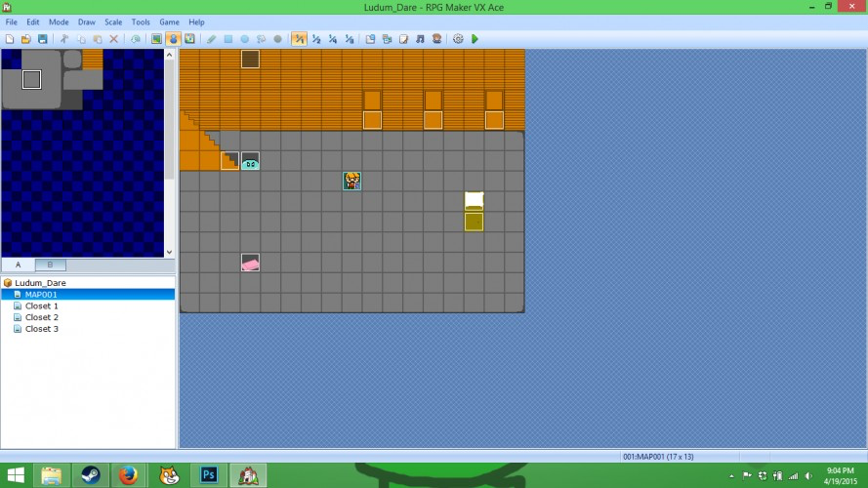This screenshot has height=488, width=868.
Task: Click tileset palette scroll up arrow
Action: point(169,55)
